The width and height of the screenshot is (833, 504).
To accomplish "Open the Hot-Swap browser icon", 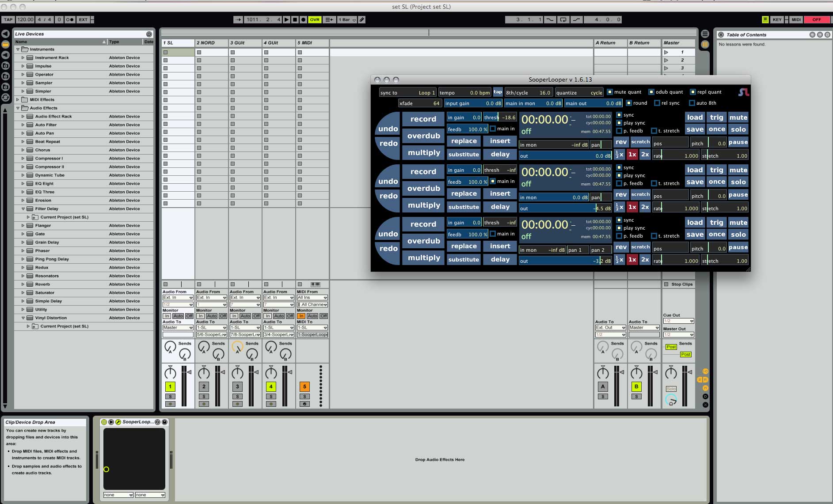I will (5, 98).
